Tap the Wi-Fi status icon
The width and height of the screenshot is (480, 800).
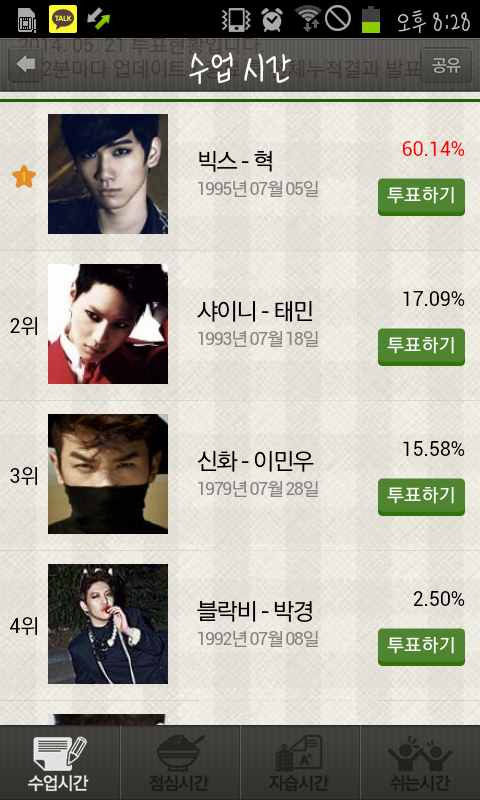[x=307, y=19]
